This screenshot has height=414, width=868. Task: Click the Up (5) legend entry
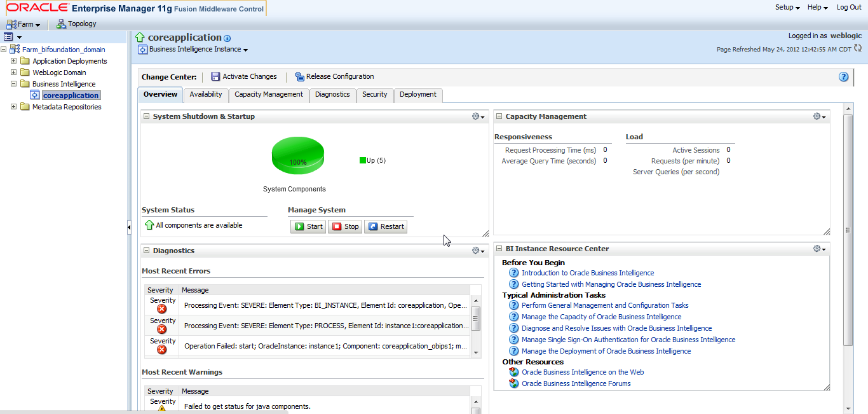372,160
